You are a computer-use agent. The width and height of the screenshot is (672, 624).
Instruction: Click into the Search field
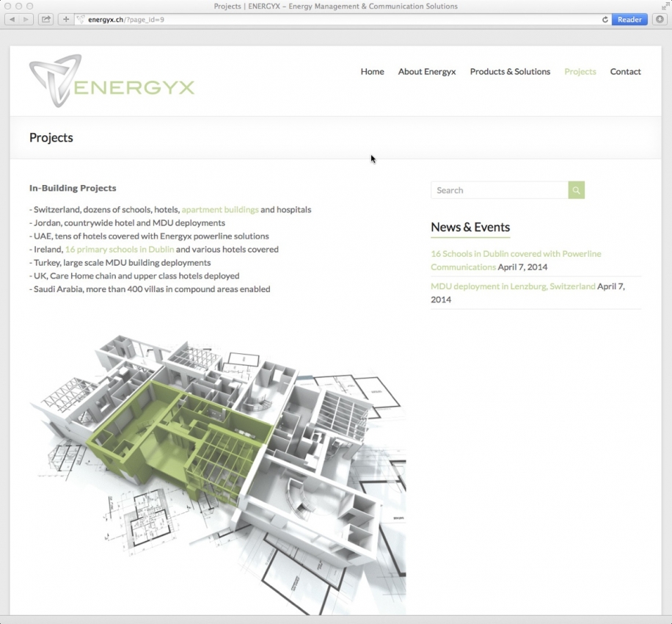click(500, 190)
